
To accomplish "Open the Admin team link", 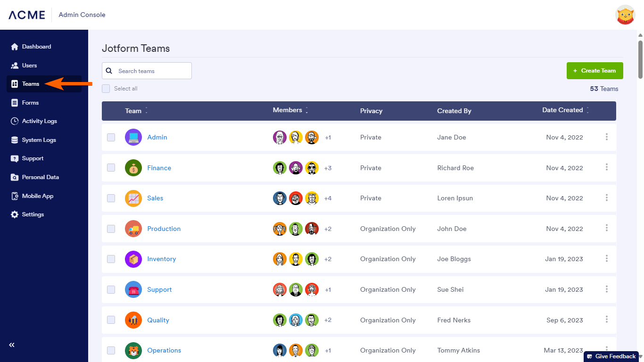I will click(157, 137).
